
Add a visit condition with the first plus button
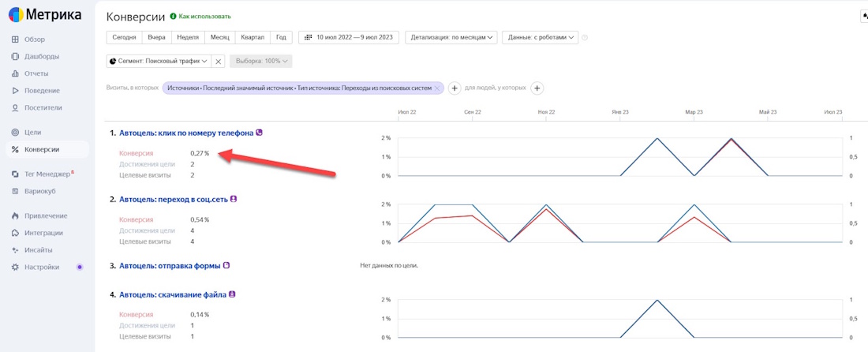point(455,88)
